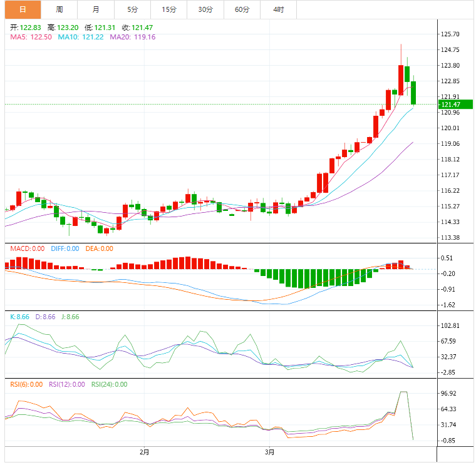The width and height of the screenshot is (476, 465).
Task: Click the MA20: 119.16 indicator label
Action: point(133,38)
